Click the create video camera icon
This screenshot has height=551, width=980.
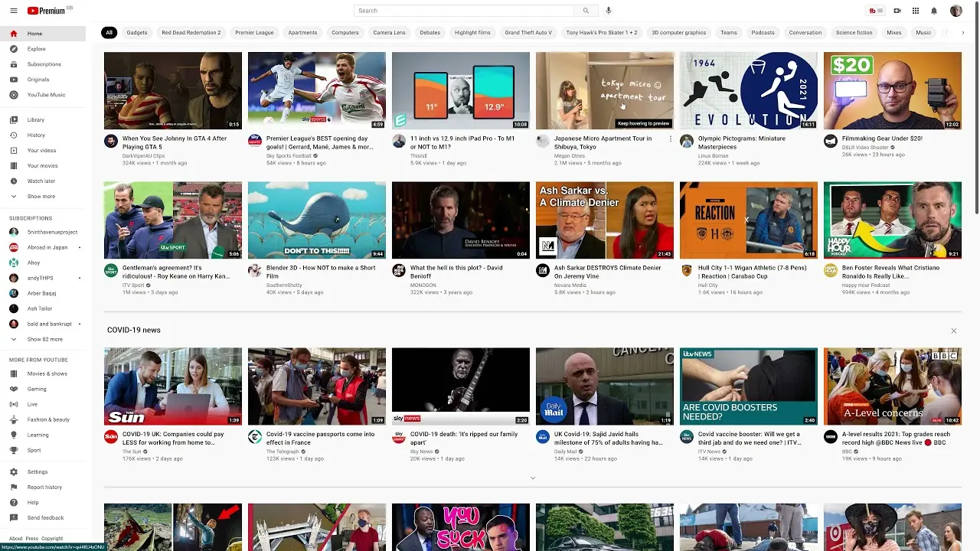(x=897, y=11)
